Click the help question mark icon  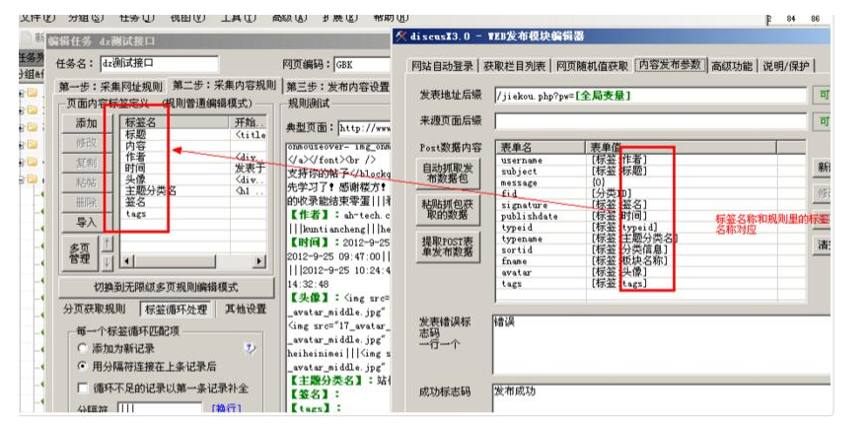coord(250,348)
